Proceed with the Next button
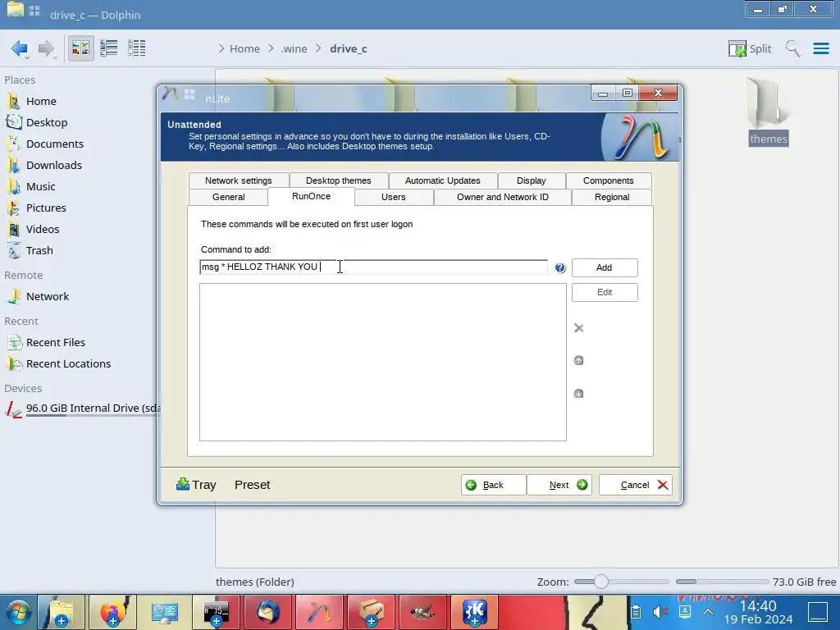Image resolution: width=840 pixels, height=630 pixels. click(559, 485)
